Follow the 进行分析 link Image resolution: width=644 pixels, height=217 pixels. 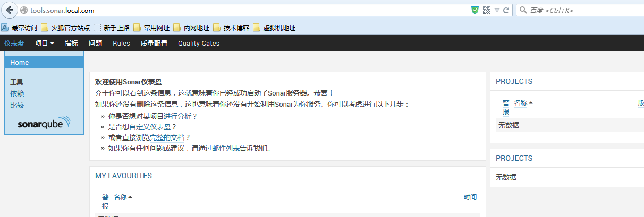[177, 116]
